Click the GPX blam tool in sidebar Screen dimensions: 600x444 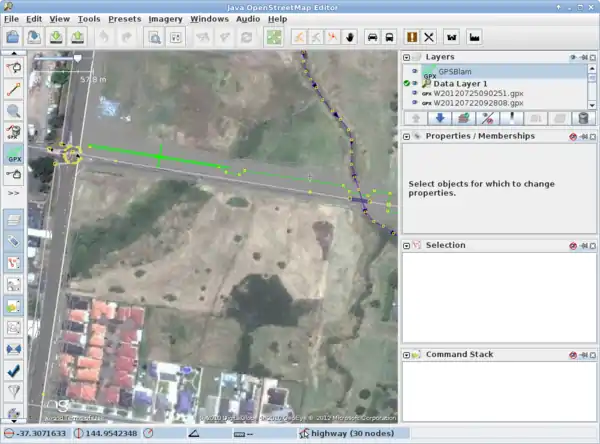point(15,154)
